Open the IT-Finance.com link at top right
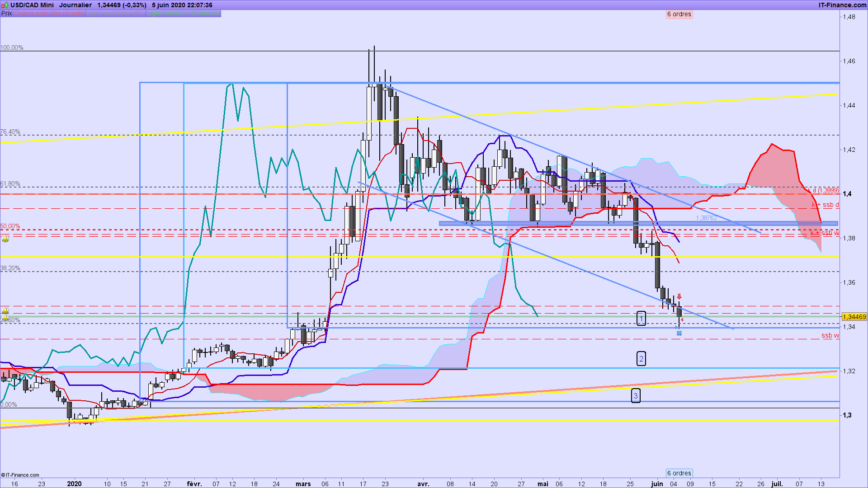Image resolution: width=868 pixels, height=488 pixels. (842, 5)
